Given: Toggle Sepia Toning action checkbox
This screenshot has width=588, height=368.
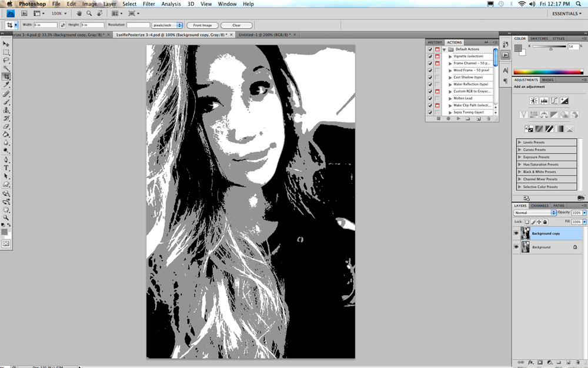Looking at the screenshot, I should click(430, 112).
